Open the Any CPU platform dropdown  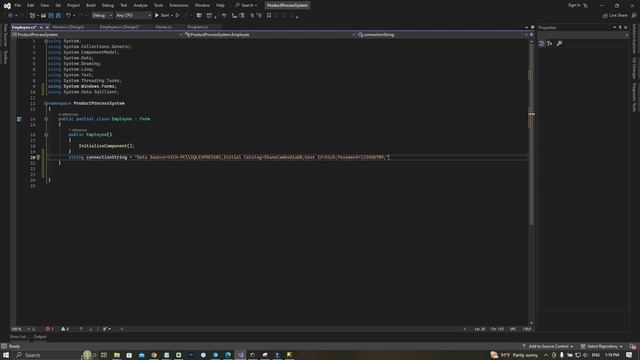[x=133, y=16]
